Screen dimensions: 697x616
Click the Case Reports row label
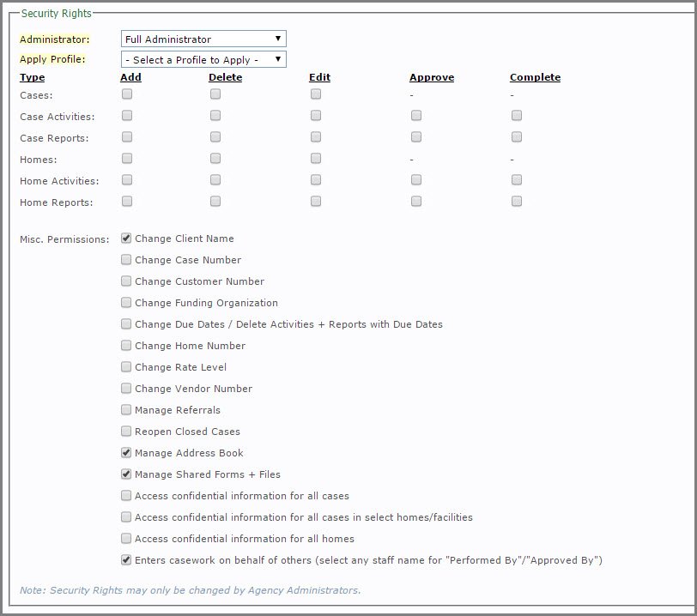(54, 138)
